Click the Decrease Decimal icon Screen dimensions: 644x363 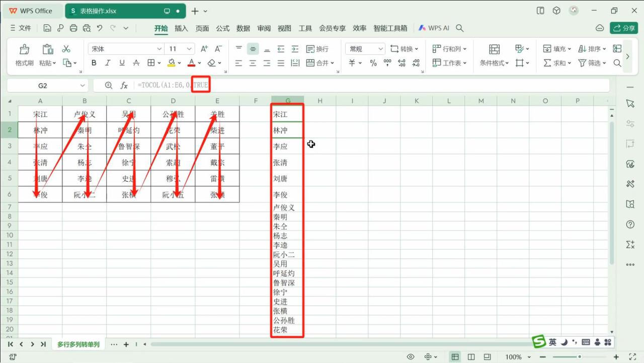point(416,63)
